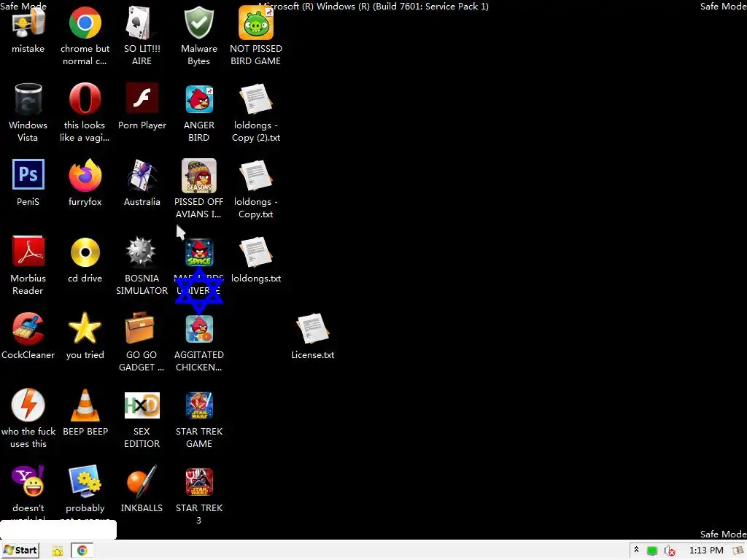Select the CCleaner brush icon
The image size is (747, 560).
(x=28, y=328)
